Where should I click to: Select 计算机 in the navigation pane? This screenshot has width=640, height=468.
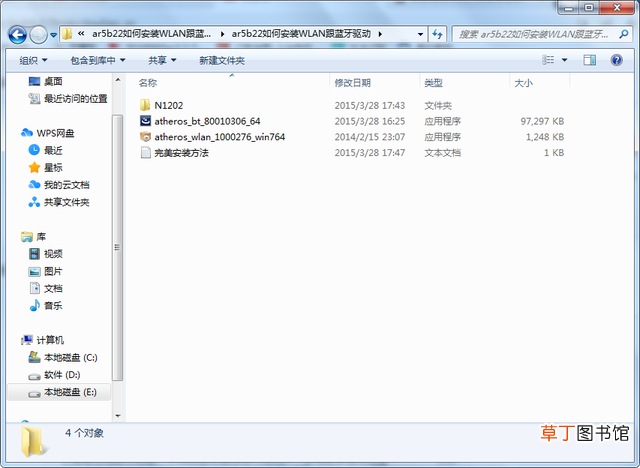[50, 340]
